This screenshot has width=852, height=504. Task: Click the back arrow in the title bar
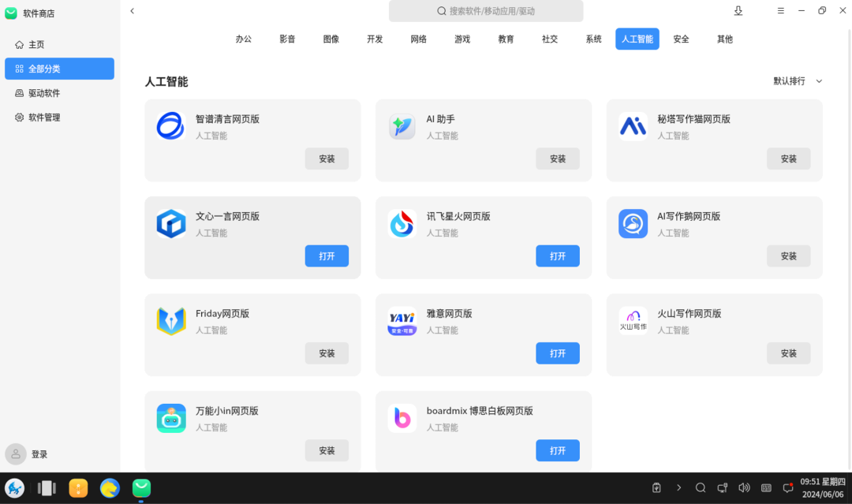[x=132, y=11]
